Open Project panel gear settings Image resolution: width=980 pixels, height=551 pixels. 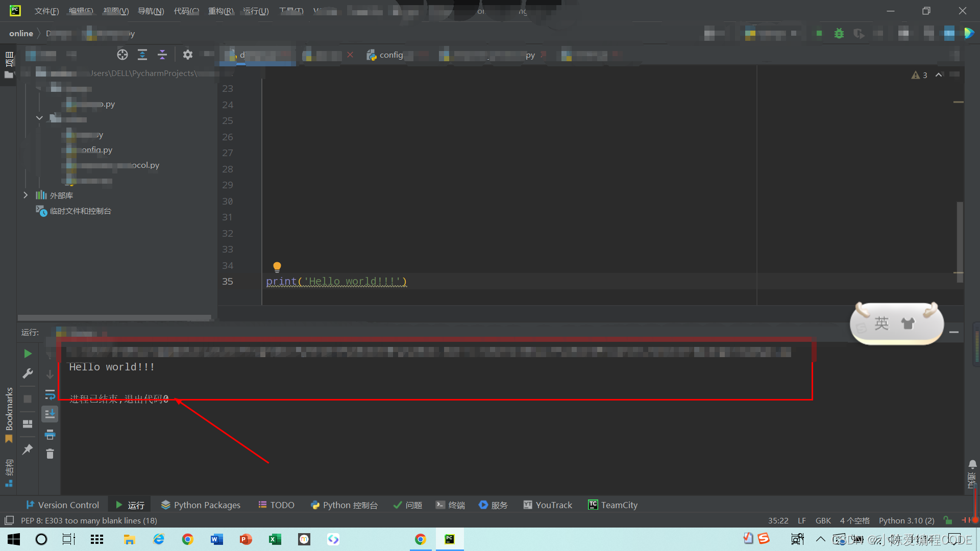[x=188, y=55]
